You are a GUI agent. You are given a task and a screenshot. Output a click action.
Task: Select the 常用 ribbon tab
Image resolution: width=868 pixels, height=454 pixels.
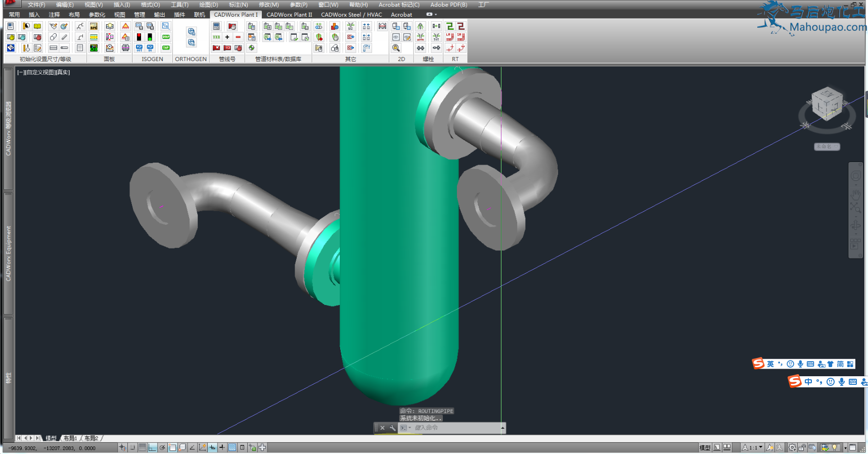tap(14, 15)
